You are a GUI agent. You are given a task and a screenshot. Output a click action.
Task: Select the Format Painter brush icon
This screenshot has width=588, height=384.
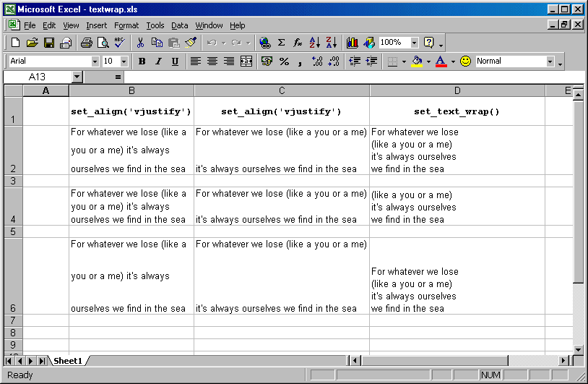[191, 43]
